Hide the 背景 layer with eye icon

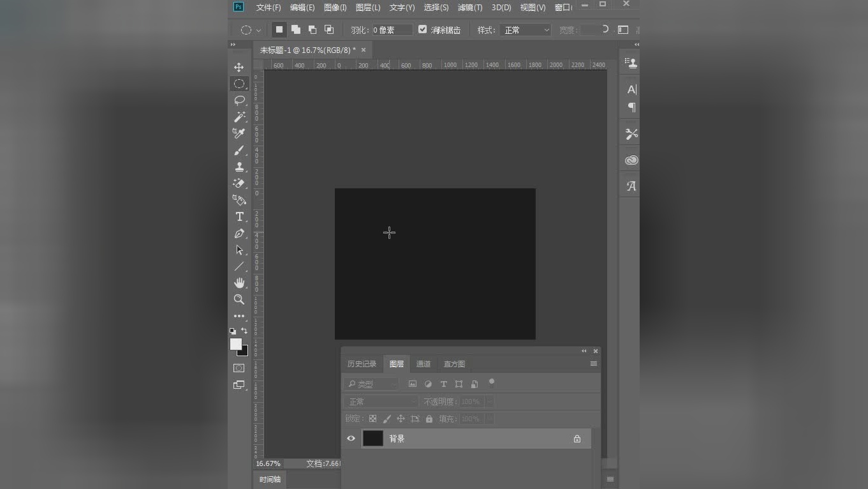(351, 439)
